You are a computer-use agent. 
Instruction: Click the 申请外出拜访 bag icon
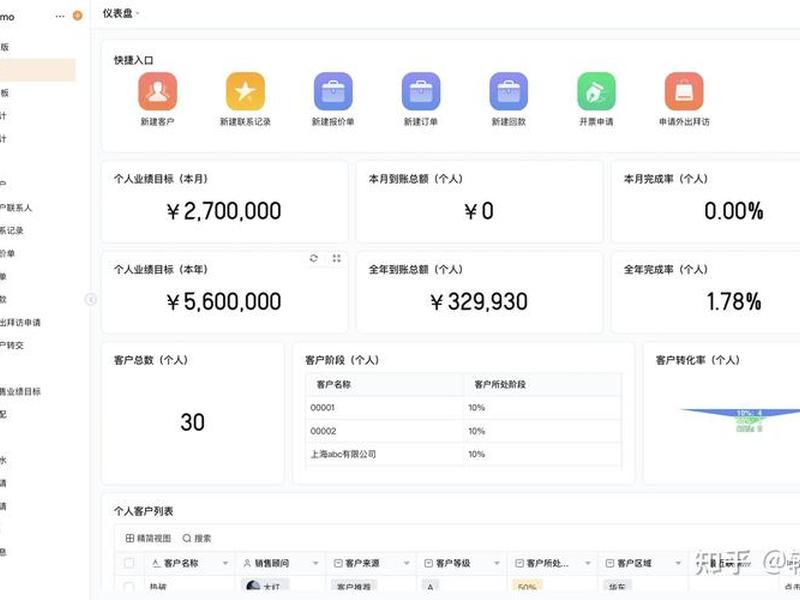(684, 91)
